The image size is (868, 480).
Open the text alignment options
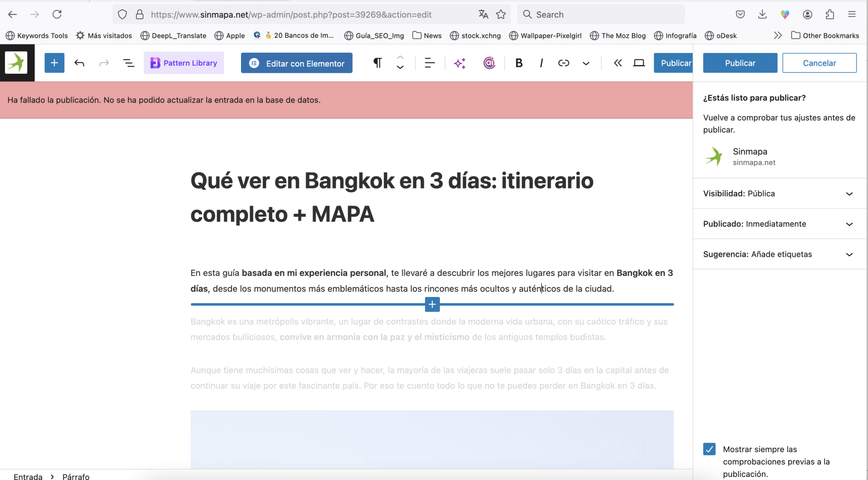tap(430, 63)
